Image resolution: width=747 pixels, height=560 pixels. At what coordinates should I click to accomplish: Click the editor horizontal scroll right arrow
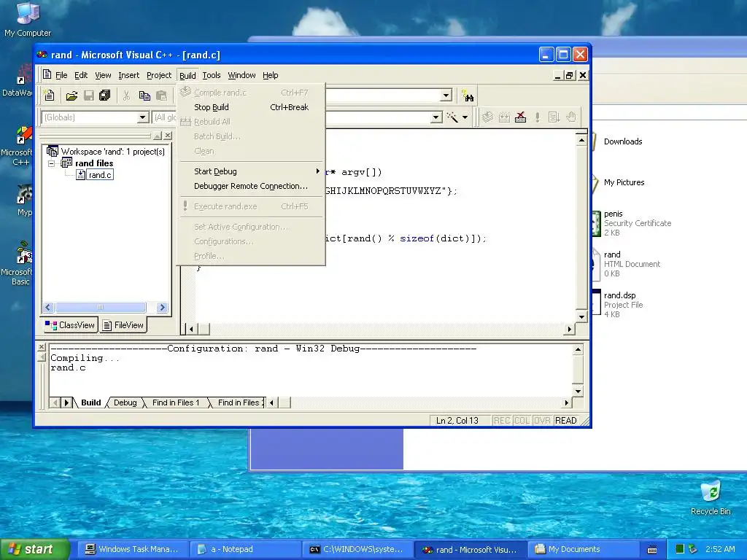[569, 329]
